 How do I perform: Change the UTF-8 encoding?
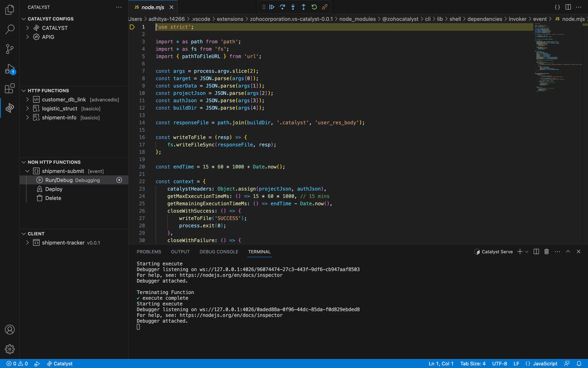(499, 364)
